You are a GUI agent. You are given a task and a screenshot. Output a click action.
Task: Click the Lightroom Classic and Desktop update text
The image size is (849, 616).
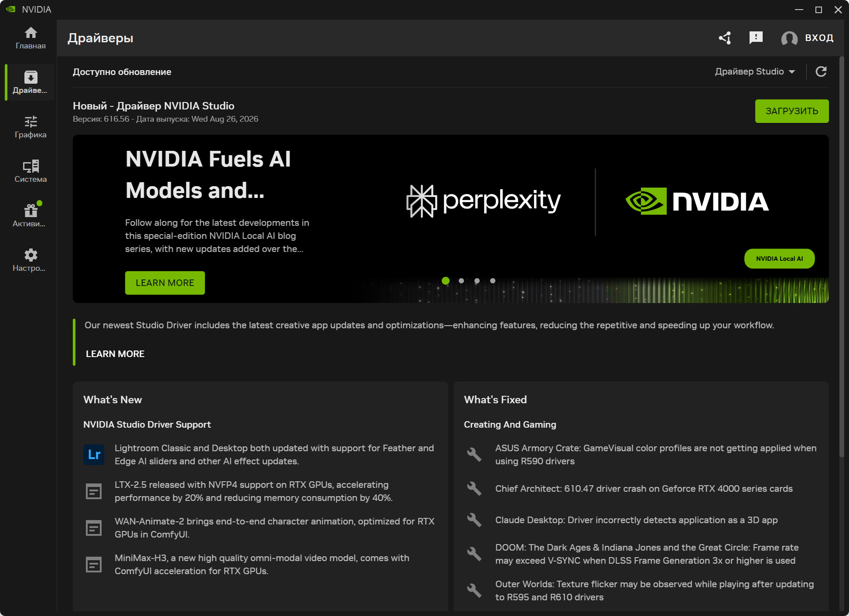click(x=274, y=455)
